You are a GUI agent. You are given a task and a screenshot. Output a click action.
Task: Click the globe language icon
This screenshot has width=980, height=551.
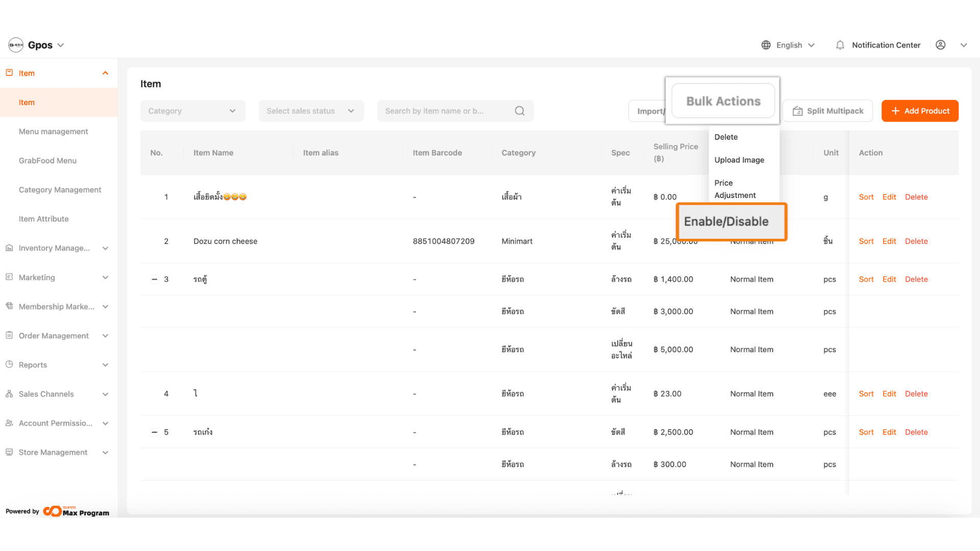coord(766,45)
